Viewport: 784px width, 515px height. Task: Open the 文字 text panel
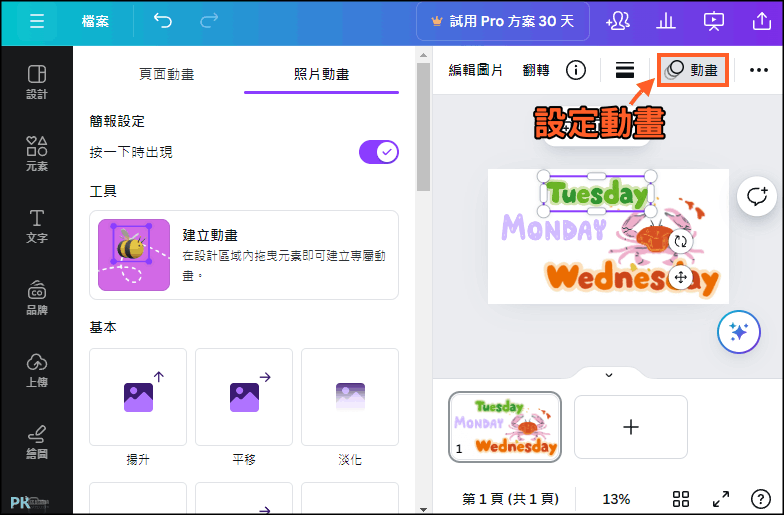tap(36, 226)
